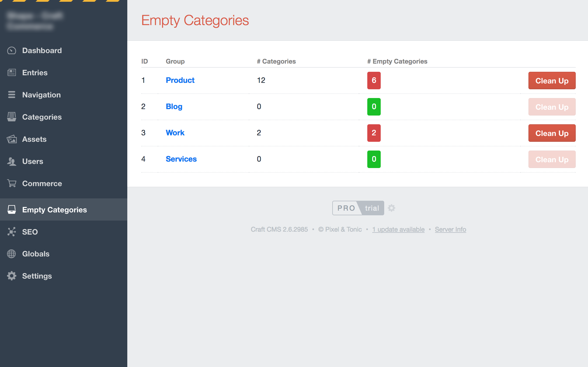Screen dimensions: 588x367
Task: Click the Dashboard gauge icon
Action: click(x=12, y=50)
